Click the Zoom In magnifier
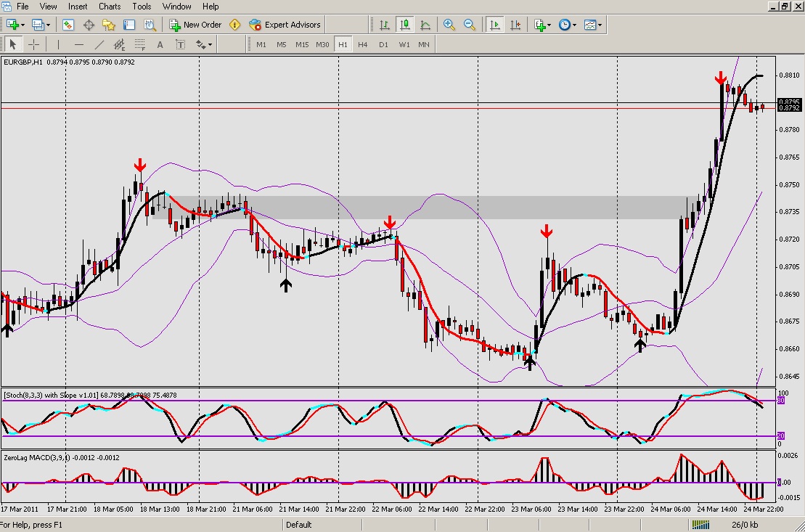This screenshot has width=805, height=532. (449, 25)
